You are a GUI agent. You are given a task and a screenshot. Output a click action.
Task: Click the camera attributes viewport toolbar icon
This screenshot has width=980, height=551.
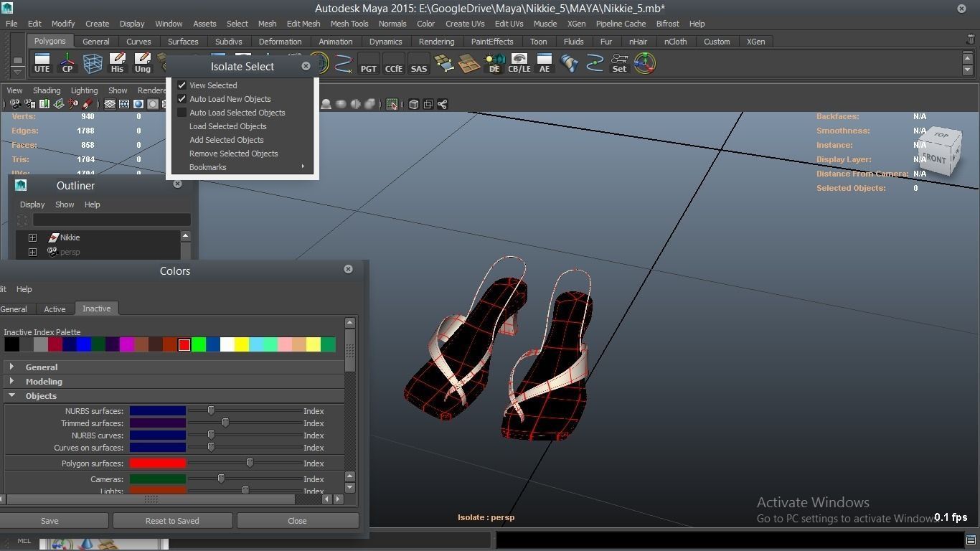29,104
